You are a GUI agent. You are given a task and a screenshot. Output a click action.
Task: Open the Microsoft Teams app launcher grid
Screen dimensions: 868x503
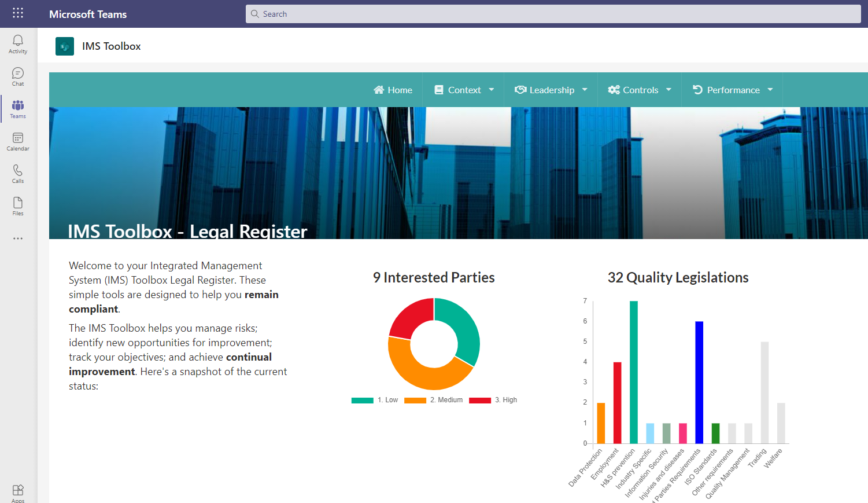click(18, 13)
